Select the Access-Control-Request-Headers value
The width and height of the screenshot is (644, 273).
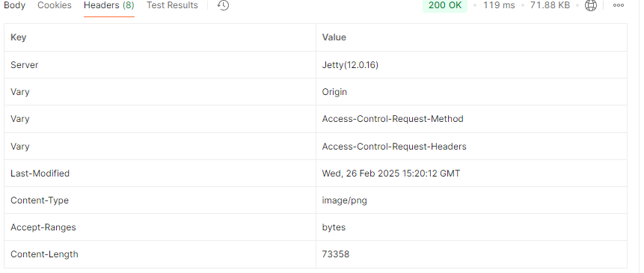click(x=394, y=147)
